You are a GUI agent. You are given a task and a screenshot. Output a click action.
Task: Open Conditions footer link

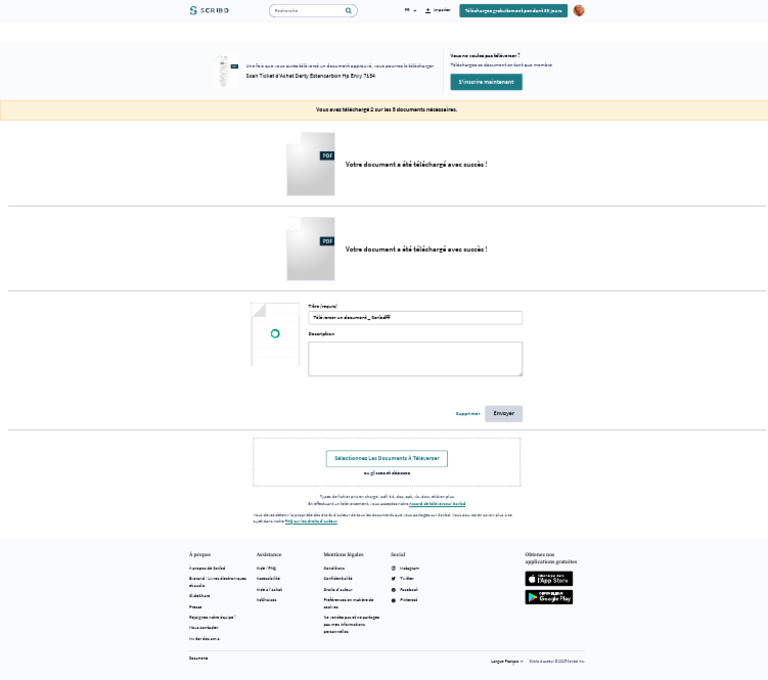tap(334, 568)
